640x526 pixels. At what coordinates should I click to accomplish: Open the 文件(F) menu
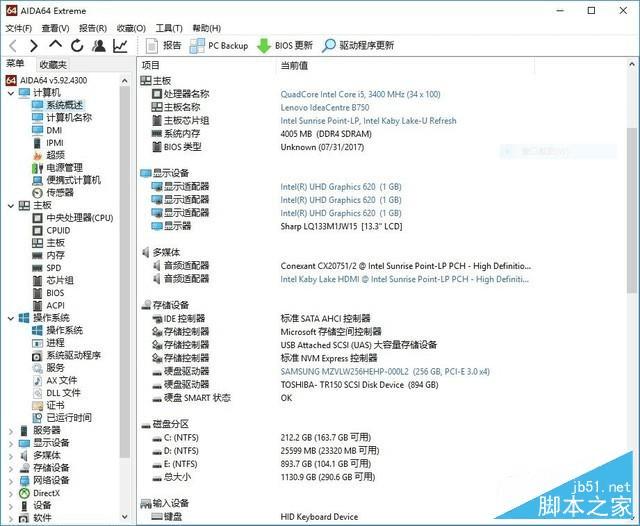pyautogui.click(x=19, y=28)
